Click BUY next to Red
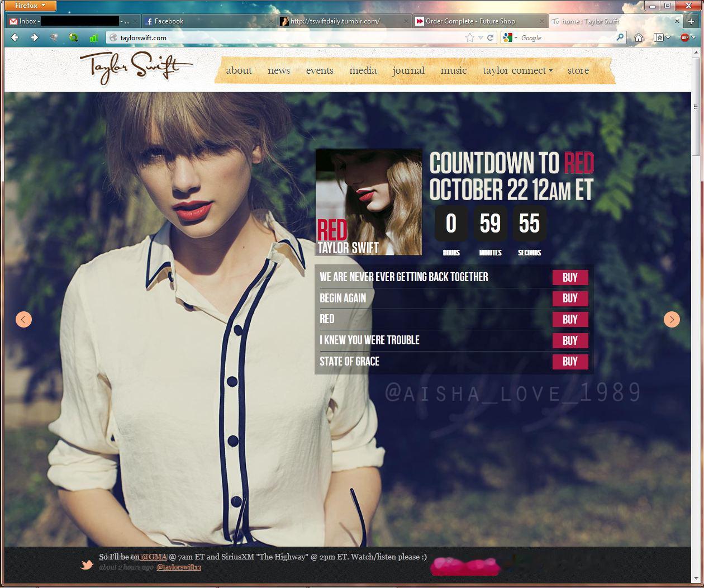This screenshot has width=704, height=588. pos(570,319)
